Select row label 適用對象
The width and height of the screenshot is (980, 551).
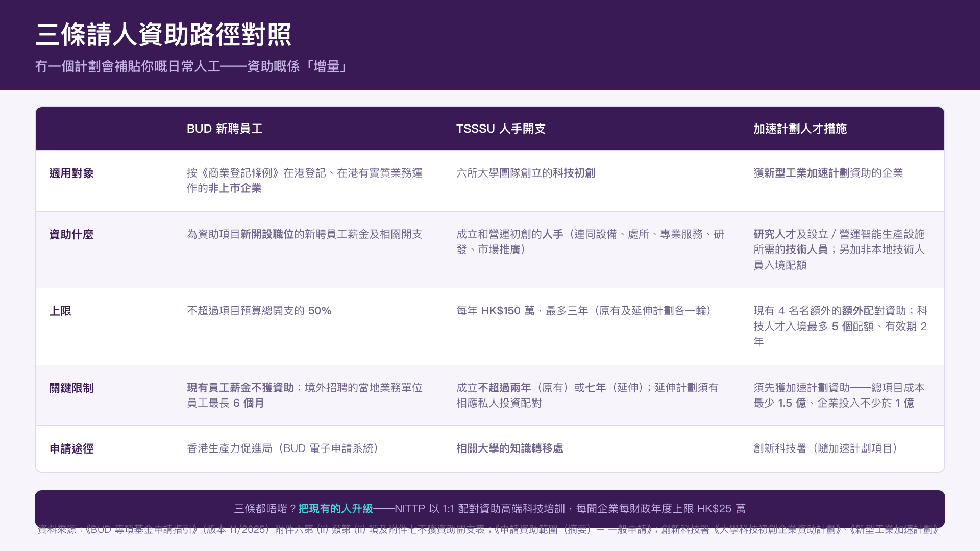point(71,173)
